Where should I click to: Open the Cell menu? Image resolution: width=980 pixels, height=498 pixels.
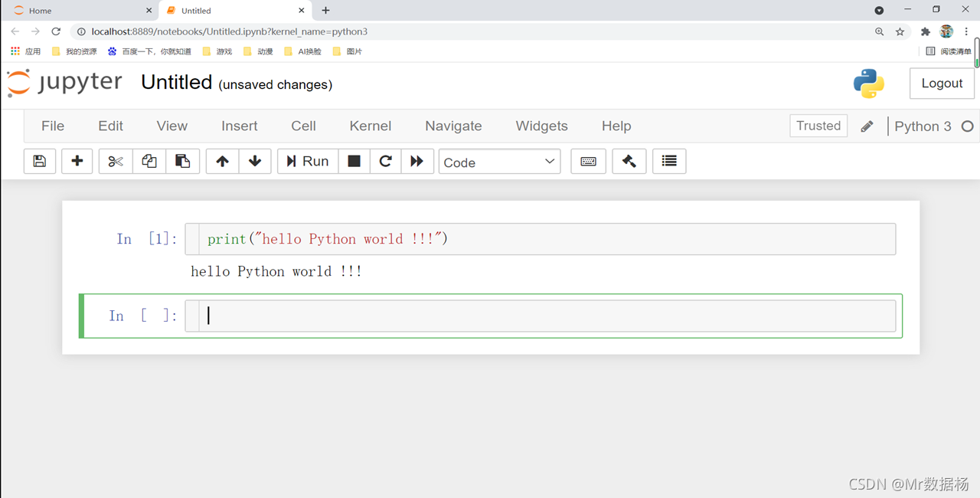coord(303,126)
